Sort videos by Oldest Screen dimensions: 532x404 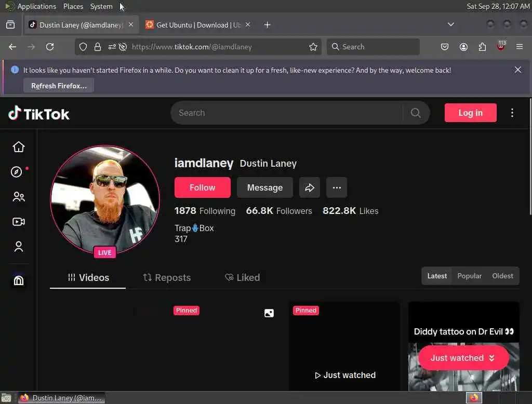[x=502, y=276]
